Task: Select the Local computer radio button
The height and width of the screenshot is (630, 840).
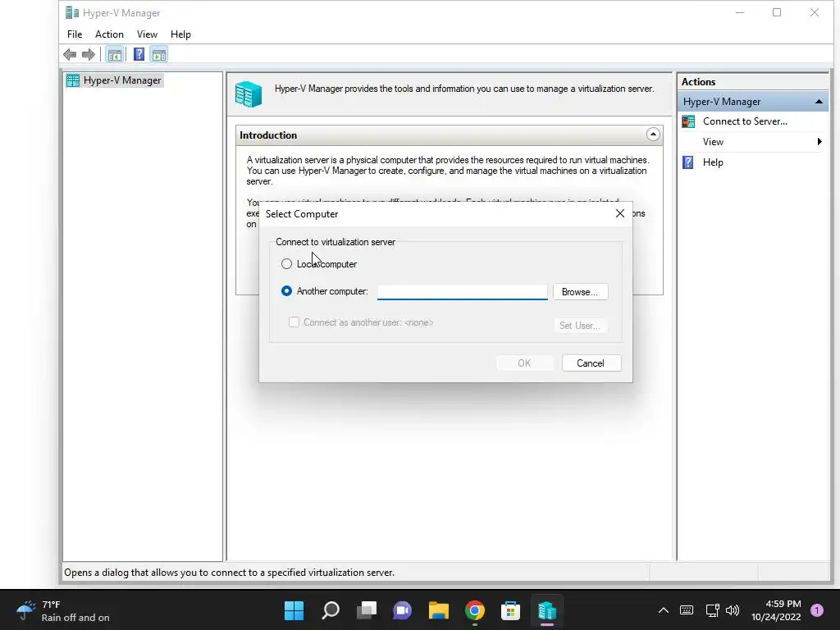Action: [x=286, y=264]
